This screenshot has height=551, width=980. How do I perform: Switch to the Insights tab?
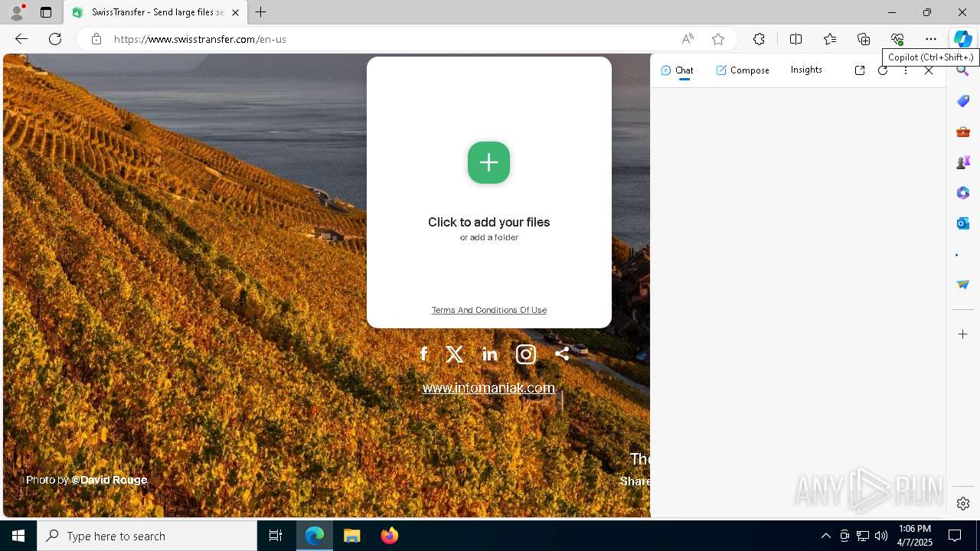coord(806,70)
